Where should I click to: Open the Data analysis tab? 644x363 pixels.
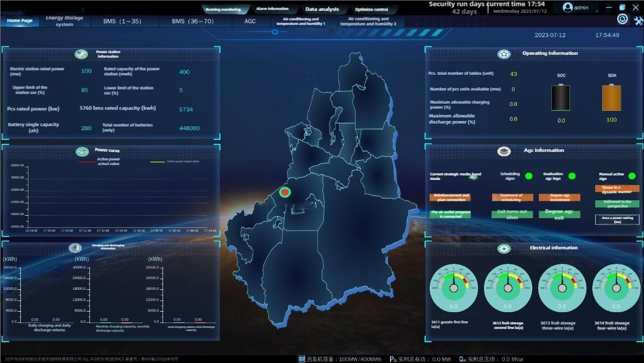tap(322, 9)
